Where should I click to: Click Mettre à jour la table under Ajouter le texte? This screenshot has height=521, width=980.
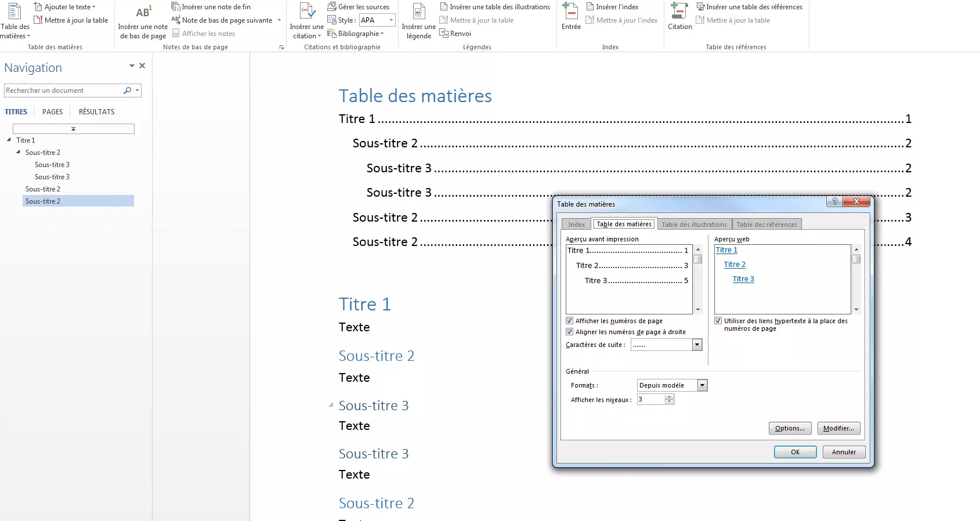[x=71, y=20]
